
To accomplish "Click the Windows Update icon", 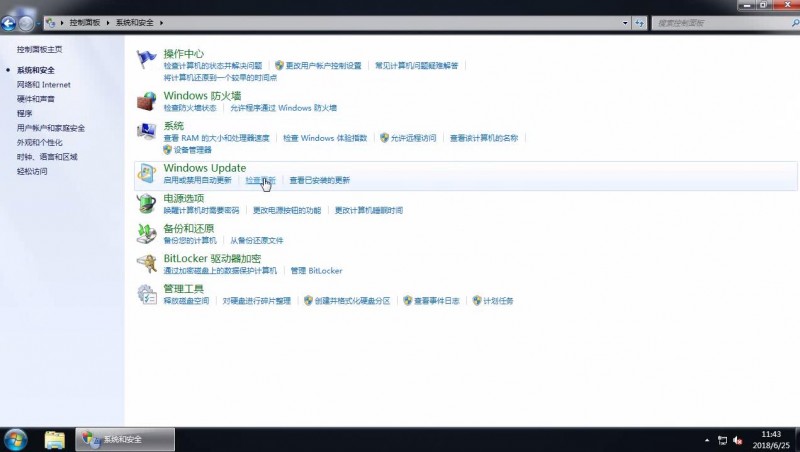I will pos(146,173).
